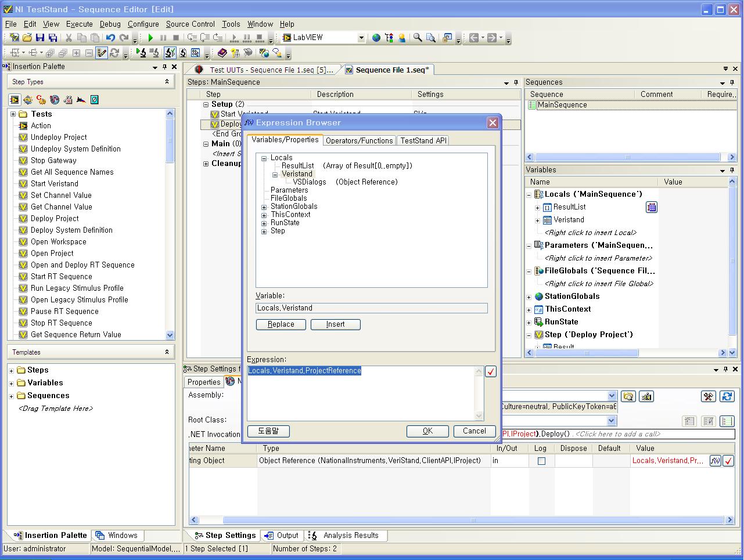Expand RunState in Expression Browser tree
Viewport: 744px width, 560px height.
click(264, 223)
